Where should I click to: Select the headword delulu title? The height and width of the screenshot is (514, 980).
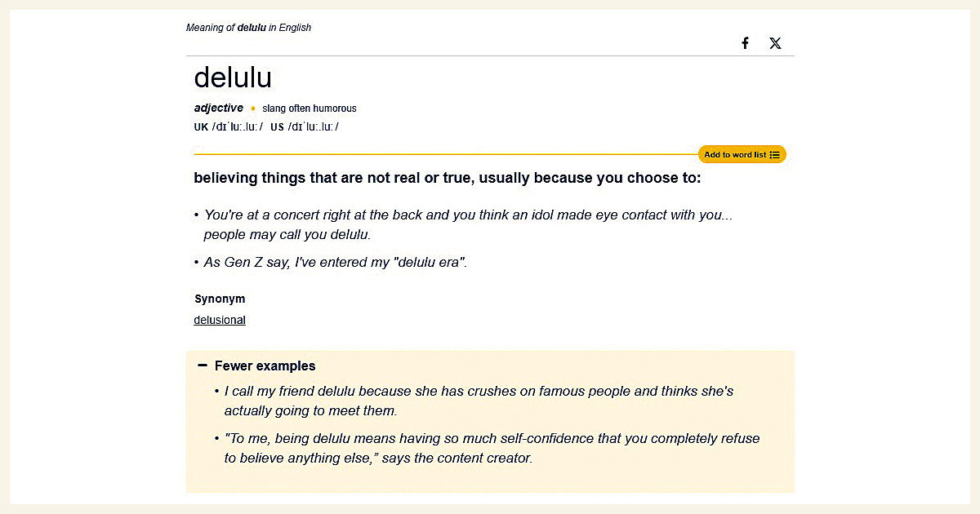pyautogui.click(x=233, y=78)
